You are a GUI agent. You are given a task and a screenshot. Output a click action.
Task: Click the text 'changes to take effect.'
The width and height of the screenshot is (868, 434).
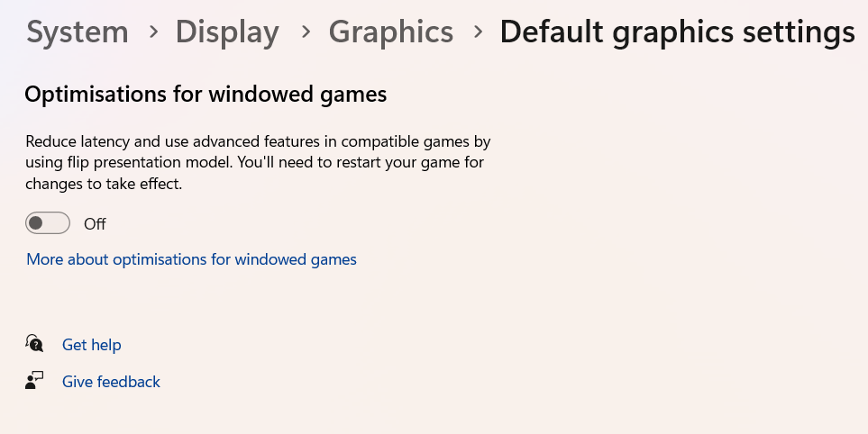[x=104, y=184]
